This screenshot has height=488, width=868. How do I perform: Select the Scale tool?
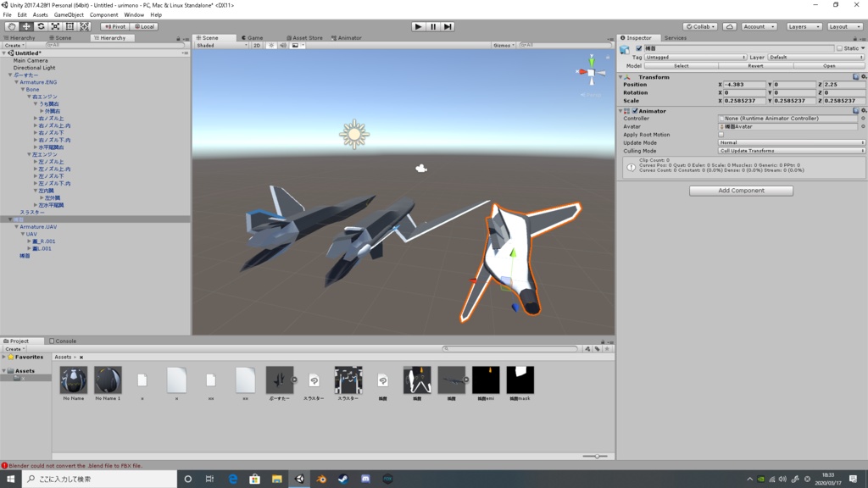[x=55, y=26]
